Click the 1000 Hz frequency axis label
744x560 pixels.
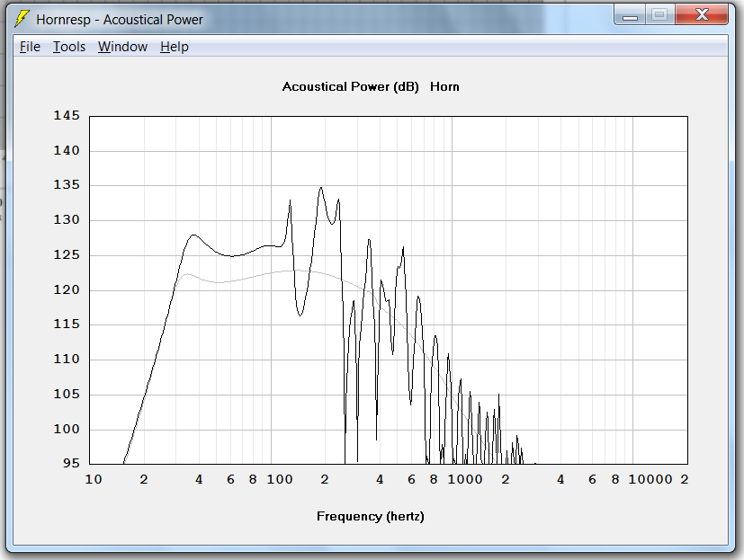(x=465, y=479)
